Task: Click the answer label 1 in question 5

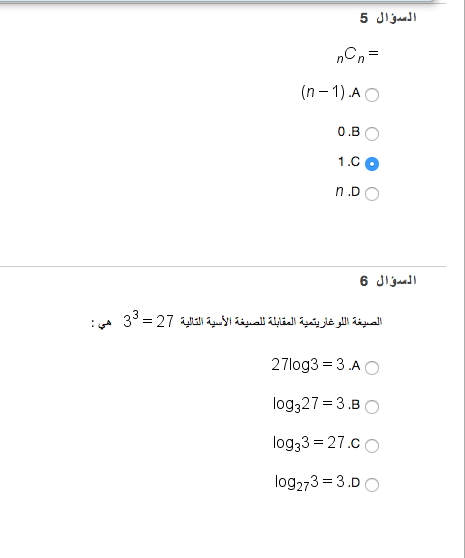Action: click(341, 162)
